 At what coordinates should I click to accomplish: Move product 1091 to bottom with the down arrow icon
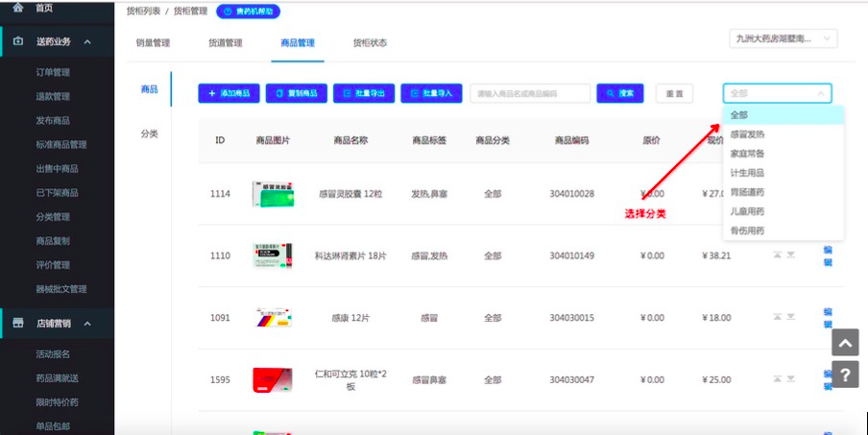coord(791,317)
